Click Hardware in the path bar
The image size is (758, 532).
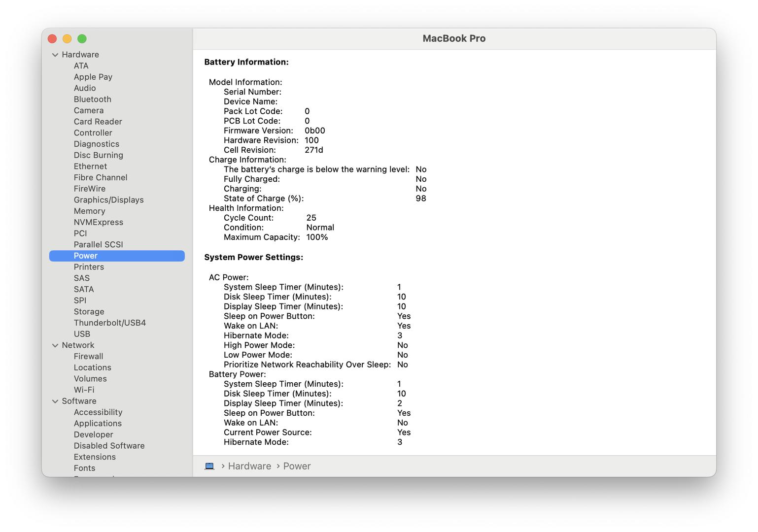(x=249, y=466)
